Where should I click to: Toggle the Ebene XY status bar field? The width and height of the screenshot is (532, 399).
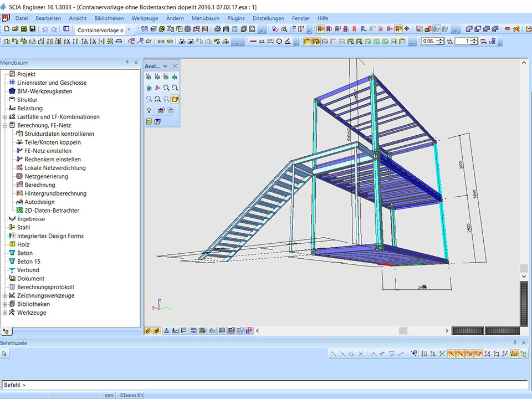[132, 395]
